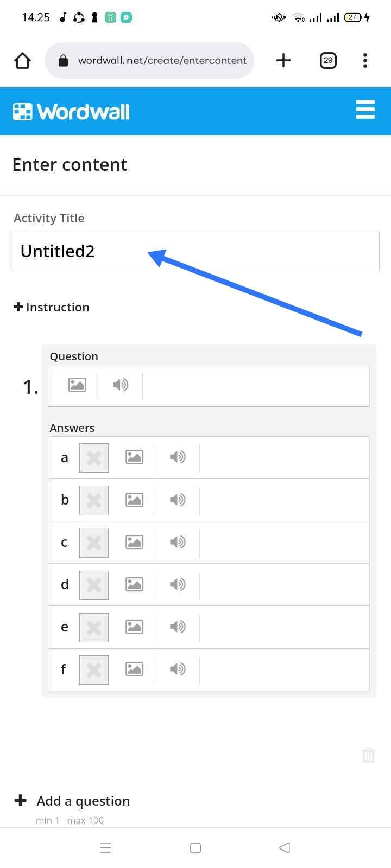Image resolution: width=391 pixels, height=868 pixels.
Task: Delete question with trash icon
Action: click(368, 755)
